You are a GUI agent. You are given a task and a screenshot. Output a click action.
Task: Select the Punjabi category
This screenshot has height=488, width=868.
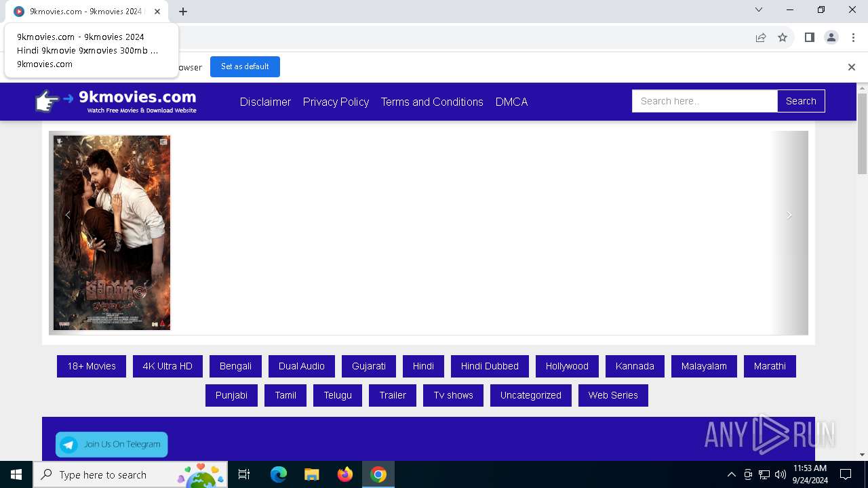point(231,395)
